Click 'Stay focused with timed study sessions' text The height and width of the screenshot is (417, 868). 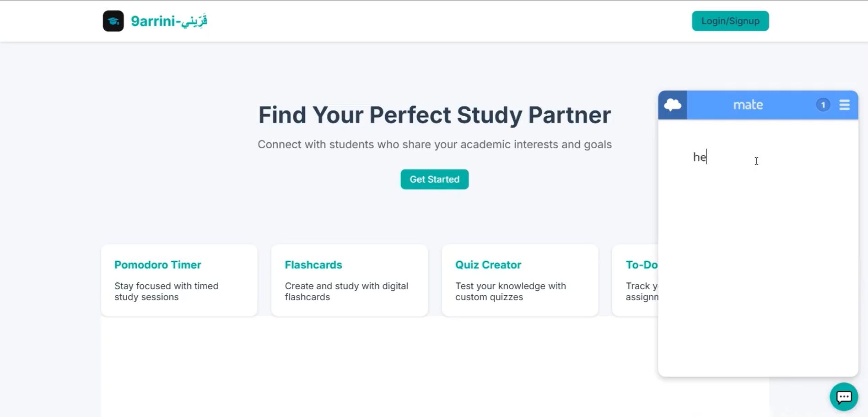[x=167, y=292]
